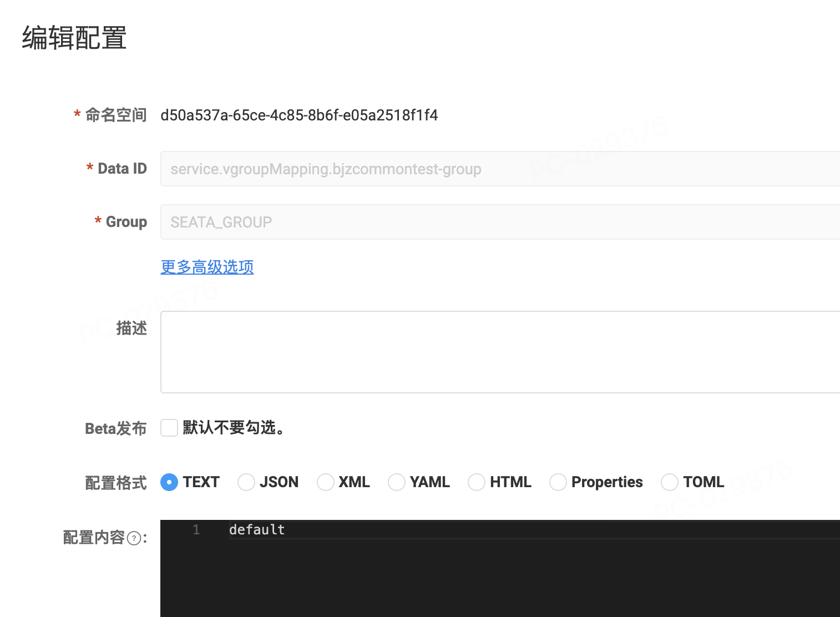
Task: Click the 编辑配置 page heading
Action: [x=74, y=38]
